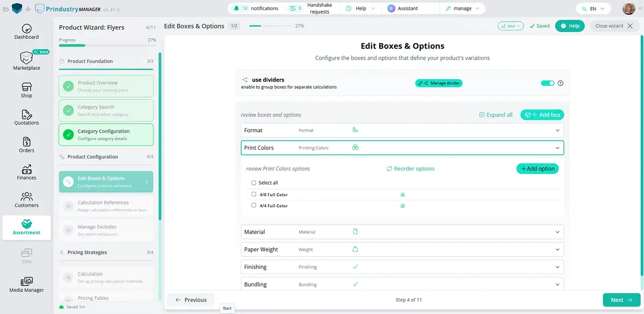Click the 27% step progress bar
The height and width of the screenshot is (314, 644).
click(270, 26)
